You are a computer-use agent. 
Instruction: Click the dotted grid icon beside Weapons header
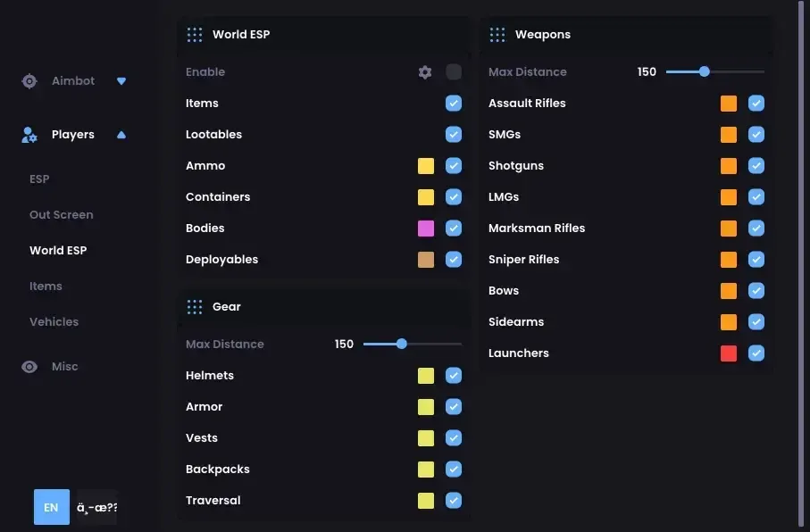(497, 35)
